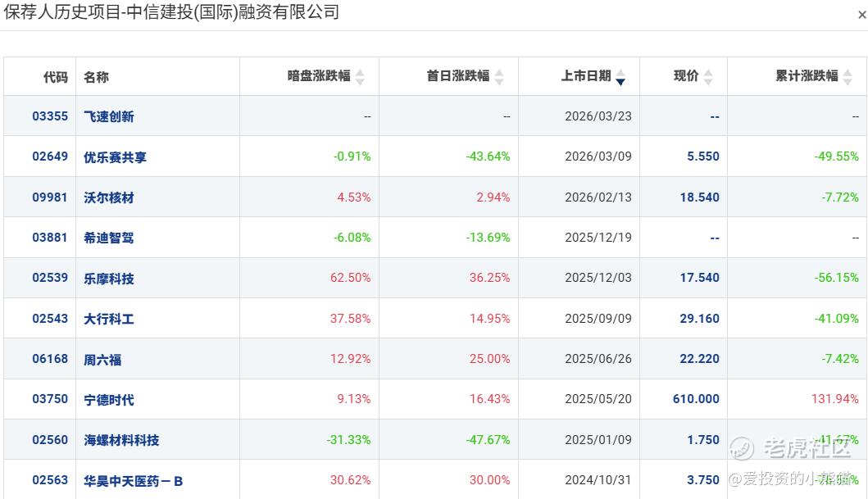Click stock code 02543
Viewport: 868px width, 499px height.
50,319
